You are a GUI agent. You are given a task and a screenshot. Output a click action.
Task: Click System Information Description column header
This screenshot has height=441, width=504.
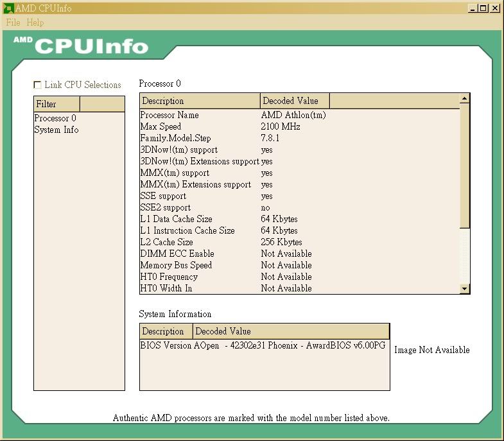point(166,331)
